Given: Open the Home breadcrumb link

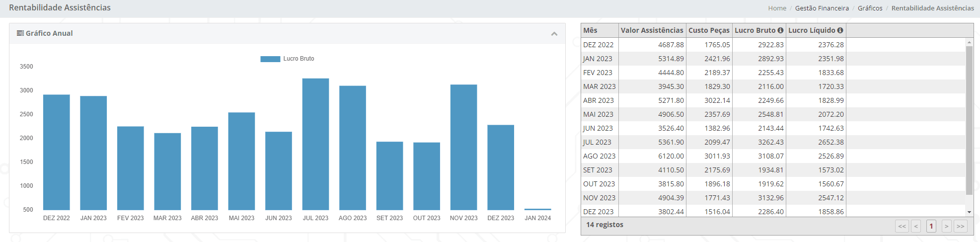Looking at the screenshot, I should pyautogui.click(x=777, y=8).
